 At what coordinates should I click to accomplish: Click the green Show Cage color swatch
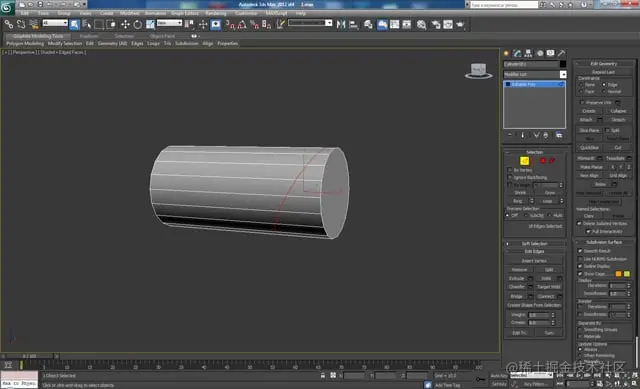(627, 274)
